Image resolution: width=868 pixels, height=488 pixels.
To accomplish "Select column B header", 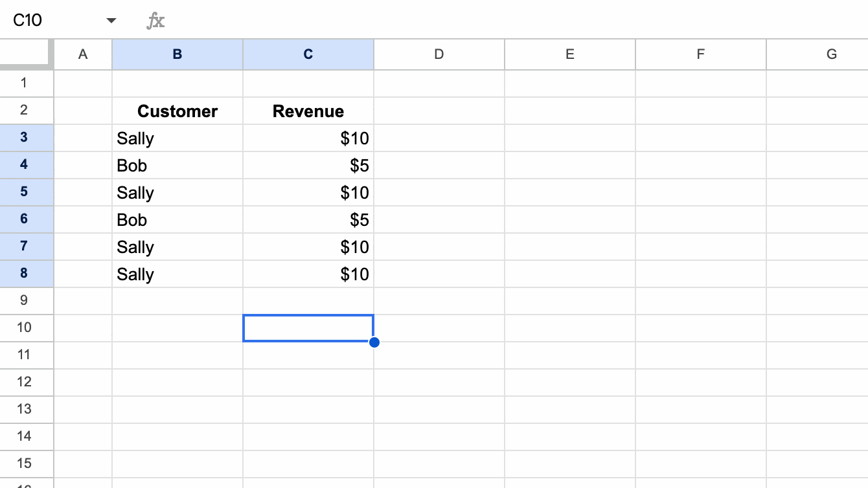I will click(x=177, y=54).
